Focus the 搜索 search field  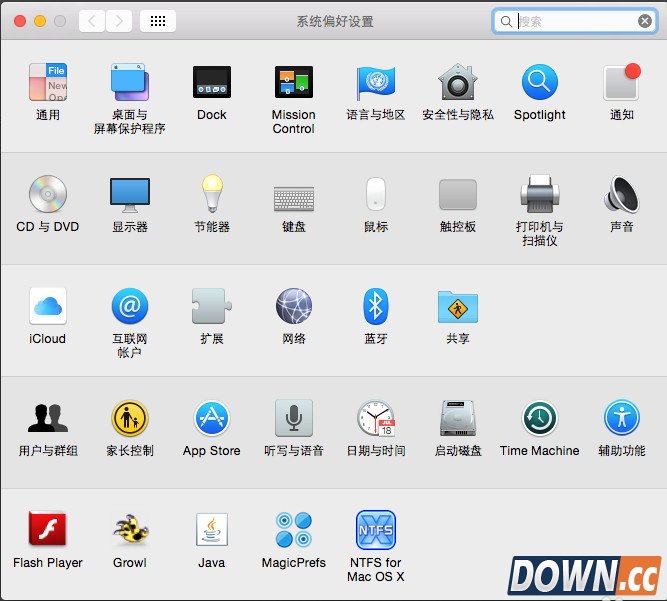pyautogui.click(x=575, y=21)
